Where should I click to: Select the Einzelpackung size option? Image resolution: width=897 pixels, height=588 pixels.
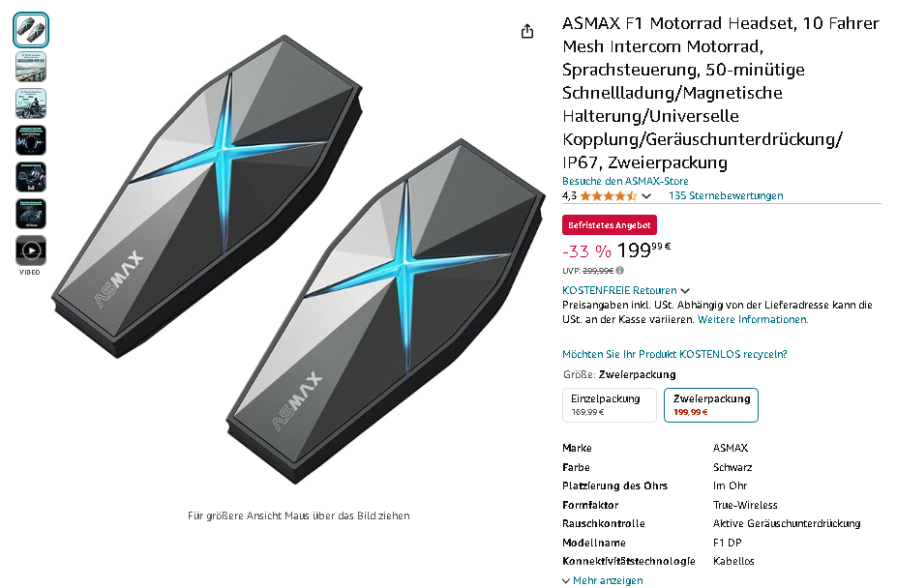pyautogui.click(x=610, y=405)
